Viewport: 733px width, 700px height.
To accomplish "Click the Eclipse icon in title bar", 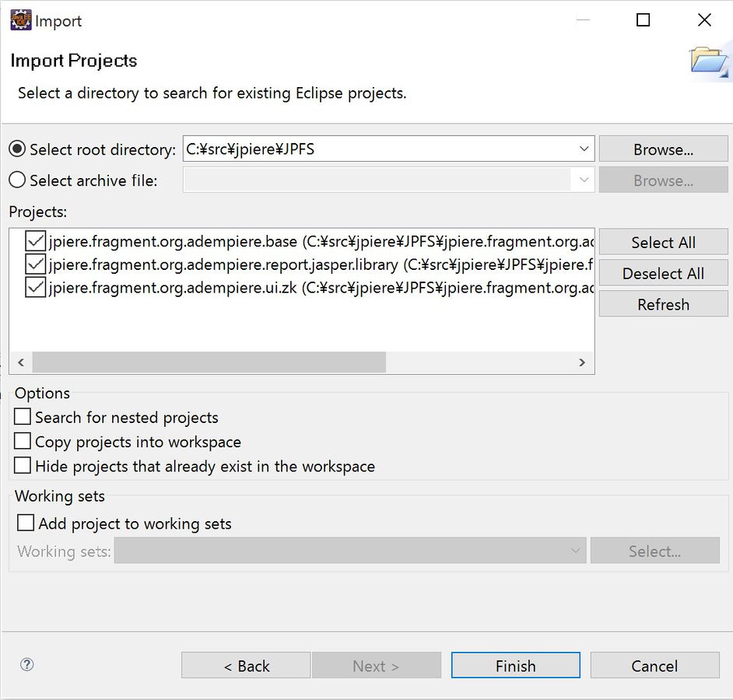I will coord(20,20).
